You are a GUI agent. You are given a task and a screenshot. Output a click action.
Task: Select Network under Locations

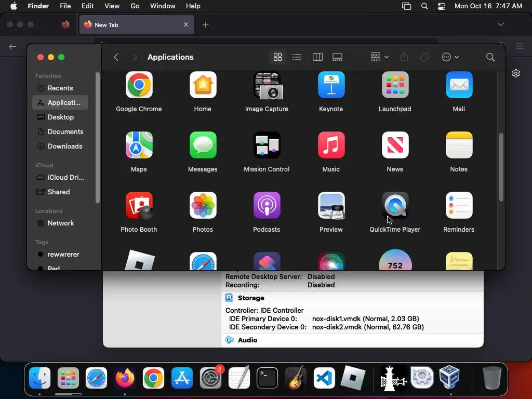[60, 223]
